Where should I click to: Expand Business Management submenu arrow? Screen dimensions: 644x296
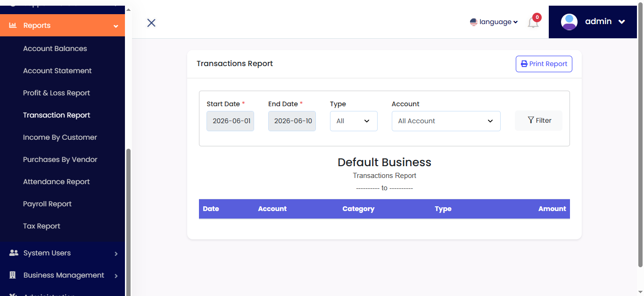[116, 276]
